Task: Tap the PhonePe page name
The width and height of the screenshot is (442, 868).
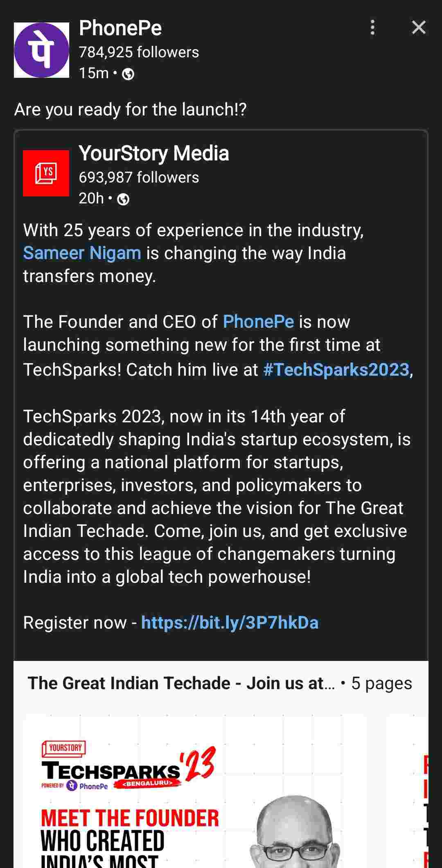Action: [120, 28]
